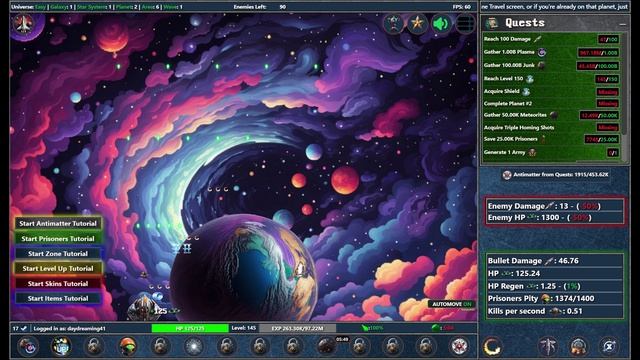Start Level Up Tutorial
The image size is (640, 360).
tap(58, 268)
